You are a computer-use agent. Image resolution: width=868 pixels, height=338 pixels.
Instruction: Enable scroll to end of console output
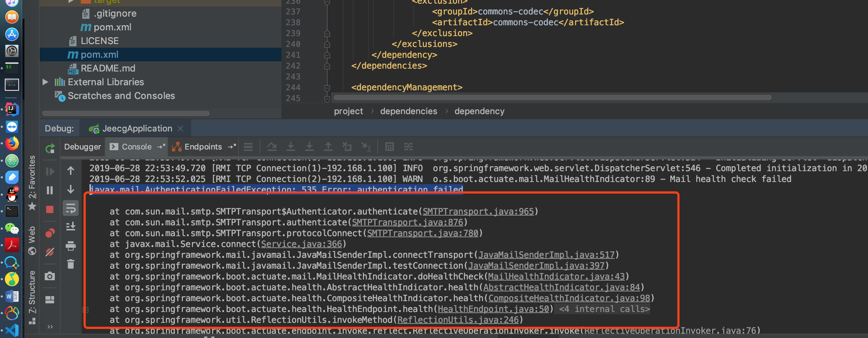[71, 226]
